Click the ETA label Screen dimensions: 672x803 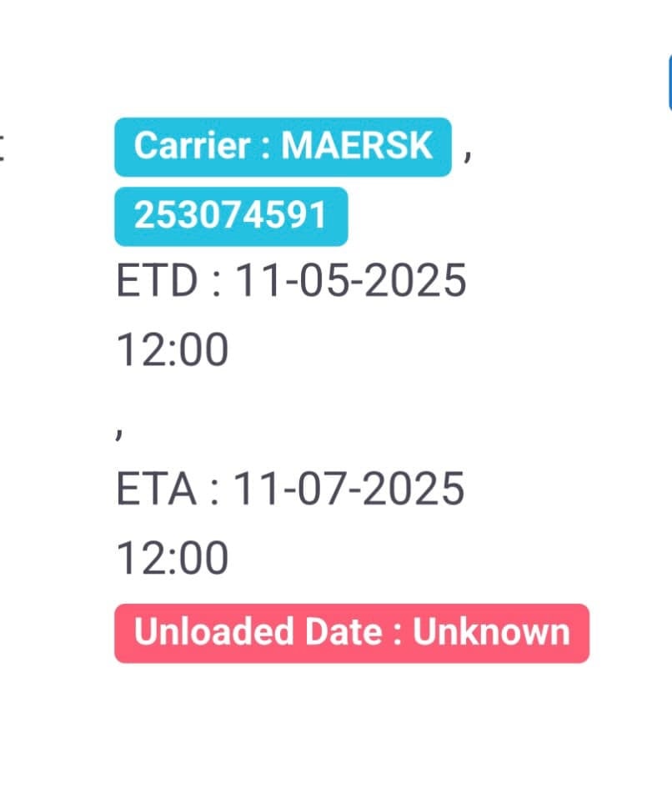(156, 489)
